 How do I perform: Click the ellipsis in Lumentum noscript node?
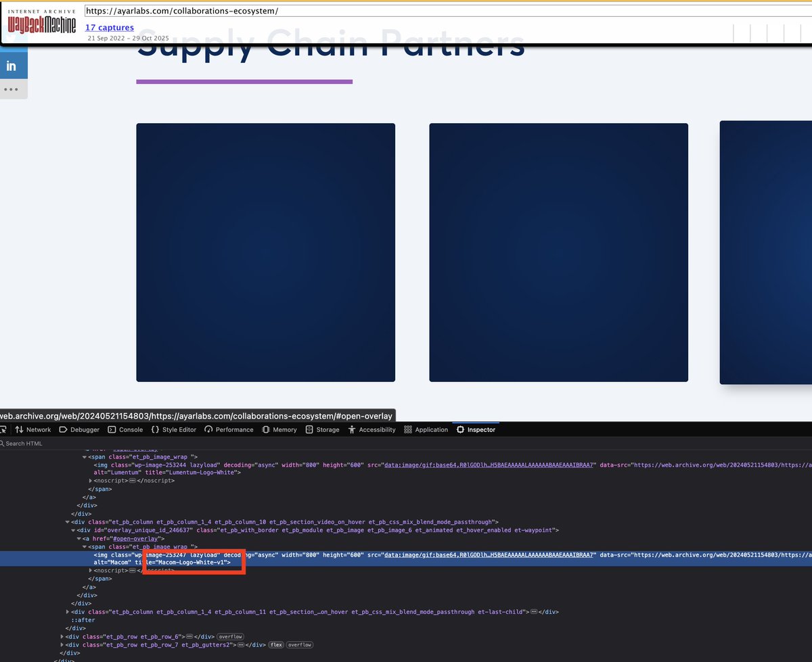(133, 480)
